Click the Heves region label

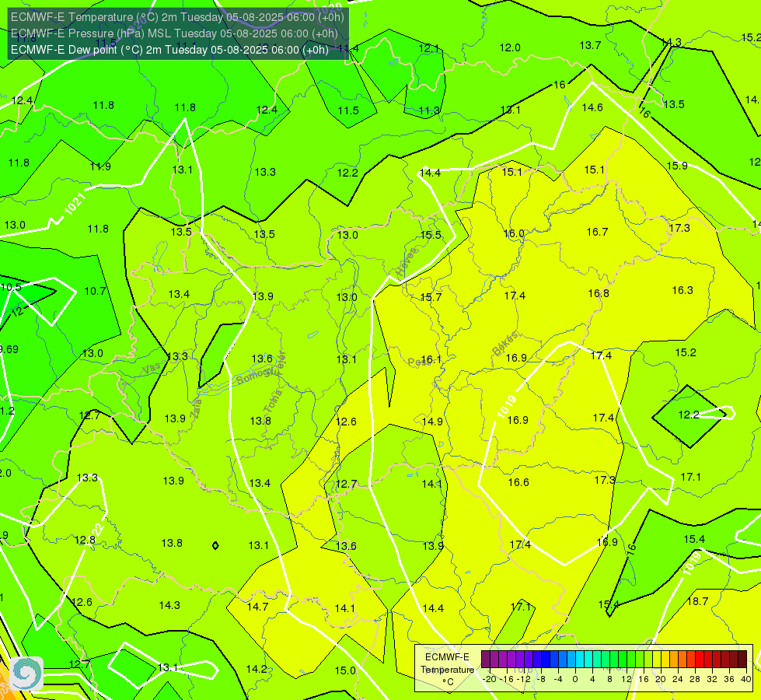coord(407,262)
